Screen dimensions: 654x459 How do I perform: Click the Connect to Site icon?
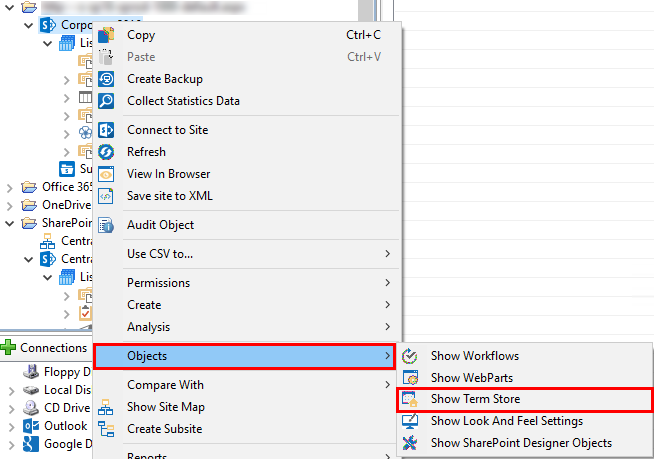tap(106, 130)
